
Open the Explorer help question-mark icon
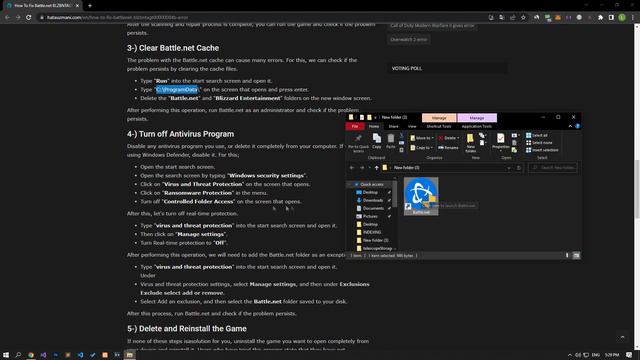[x=578, y=126]
